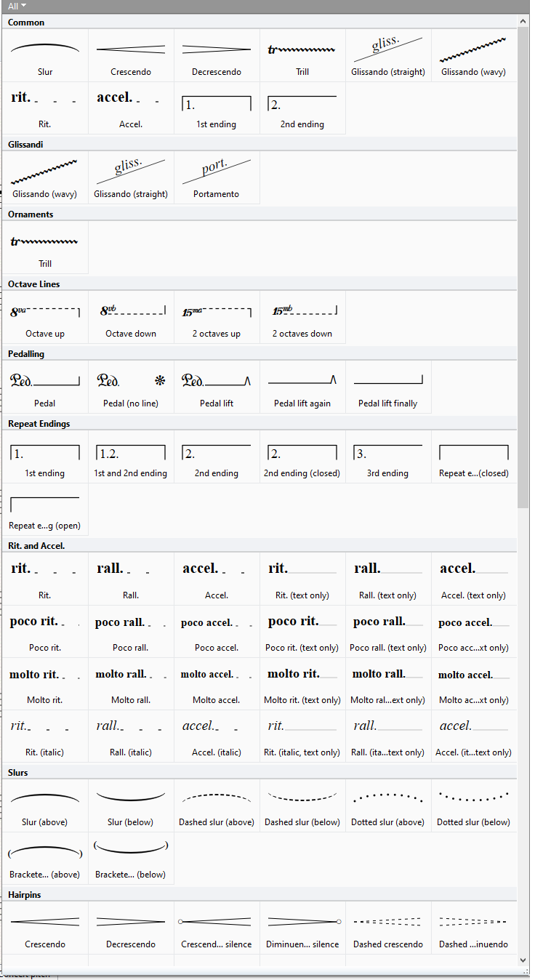This screenshot has width=535, height=980.
Task: Select Pedal lift finally
Action: 388,387
